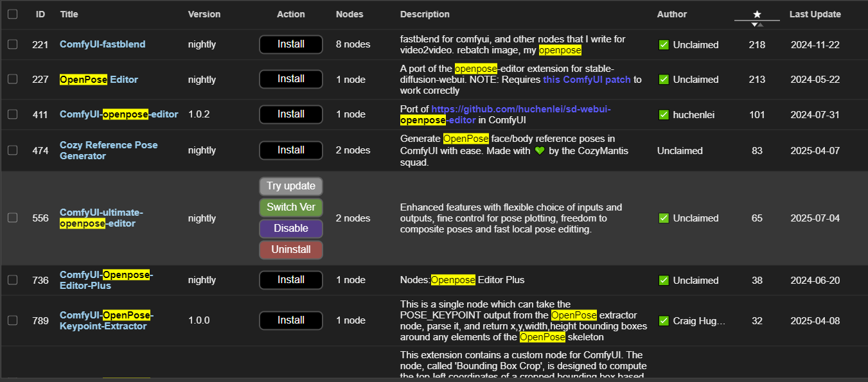
Task: Open the ComfyUI-openpose-editor title link
Action: pyautogui.click(x=119, y=114)
